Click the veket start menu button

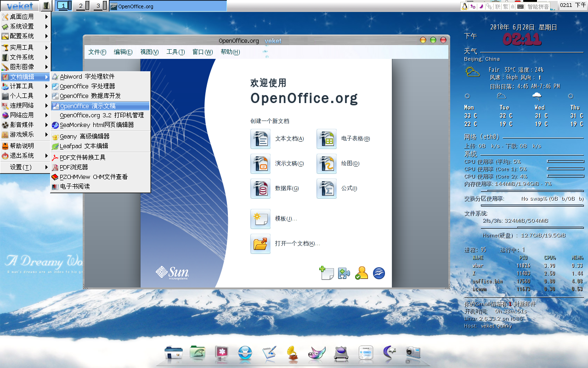20,6
